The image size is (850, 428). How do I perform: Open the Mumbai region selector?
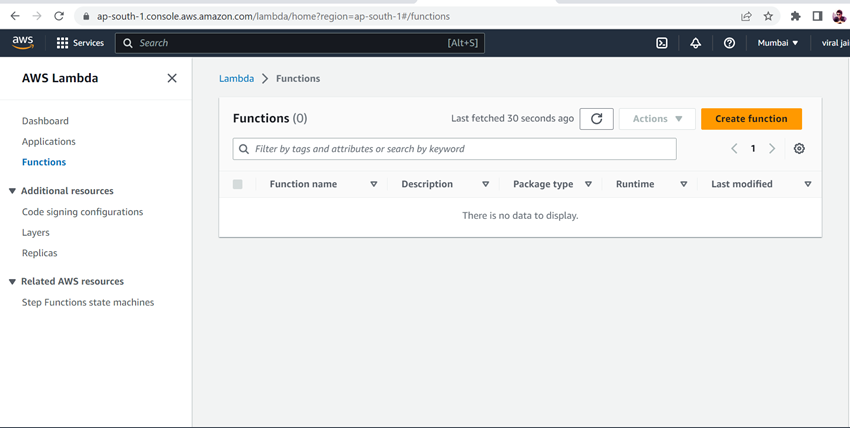coord(778,43)
